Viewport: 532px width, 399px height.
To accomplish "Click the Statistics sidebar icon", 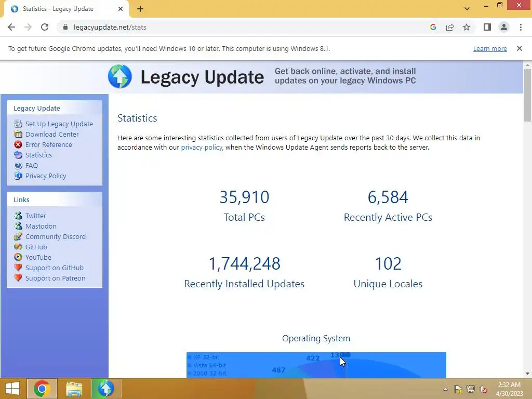I will 18,155.
